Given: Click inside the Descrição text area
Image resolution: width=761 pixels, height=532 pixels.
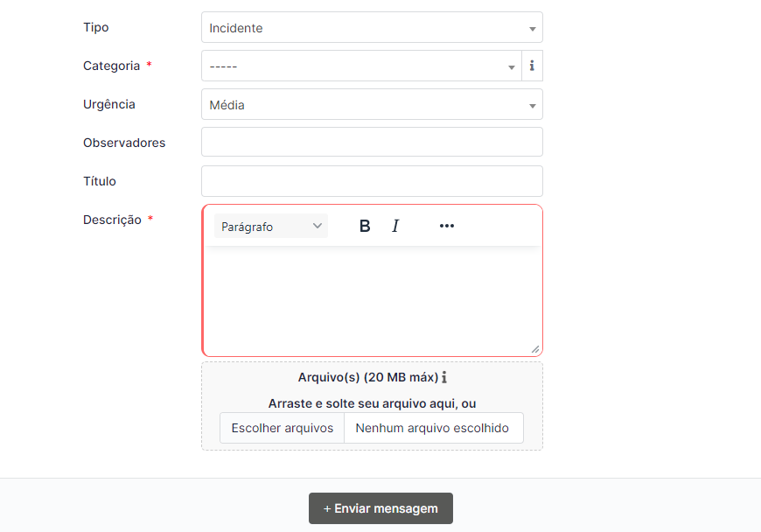Looking at the screenshot, I should point(372,299).
